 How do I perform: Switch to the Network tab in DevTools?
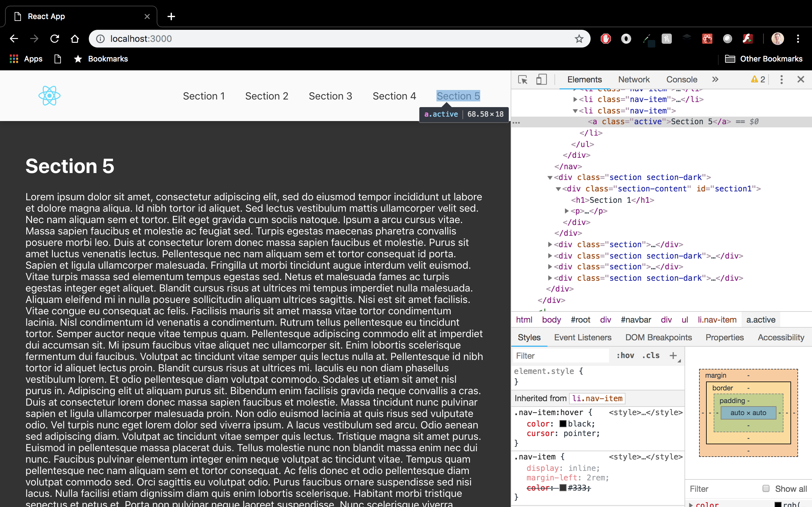[634, 79]
